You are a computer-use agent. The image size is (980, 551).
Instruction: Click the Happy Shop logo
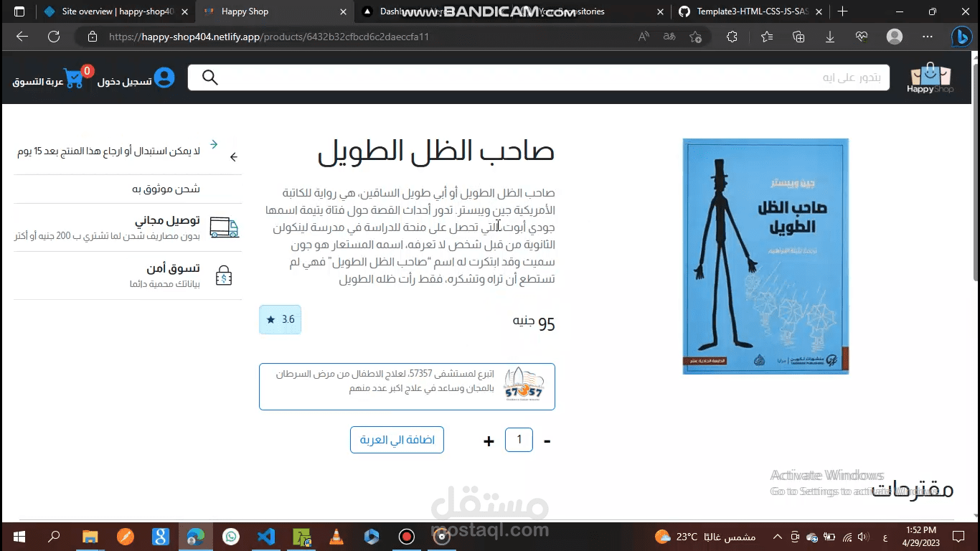tap(930, 78)
